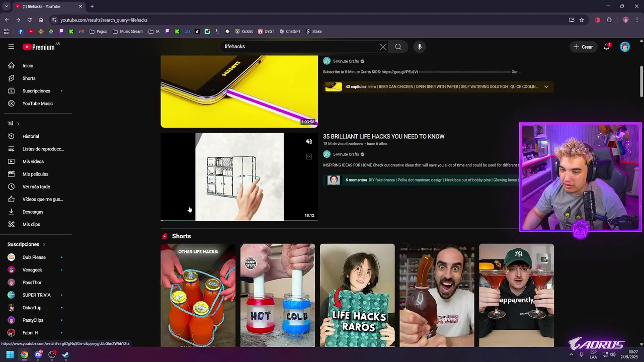
Task: Open Mis películas in sidebar
Action: coord(36,174)
